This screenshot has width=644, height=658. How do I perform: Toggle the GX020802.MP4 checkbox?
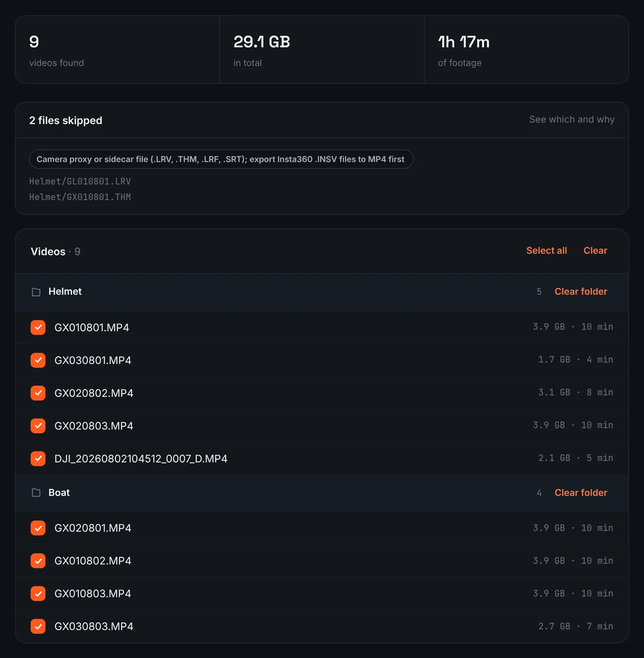[38, 393]
